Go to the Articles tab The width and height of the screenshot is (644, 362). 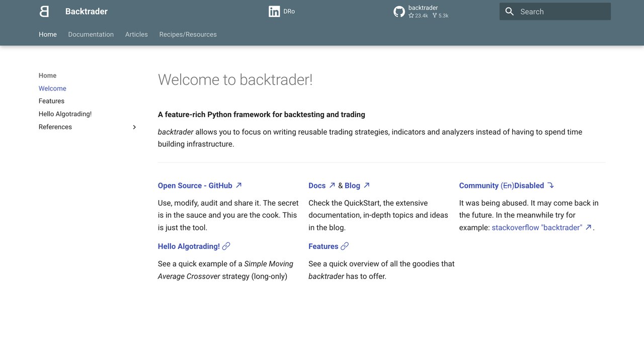136,34
